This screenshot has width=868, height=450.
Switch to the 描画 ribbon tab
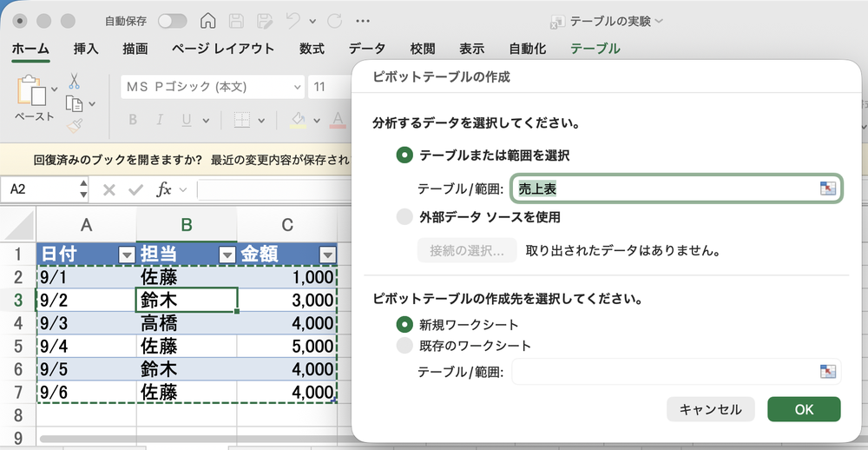135,49
